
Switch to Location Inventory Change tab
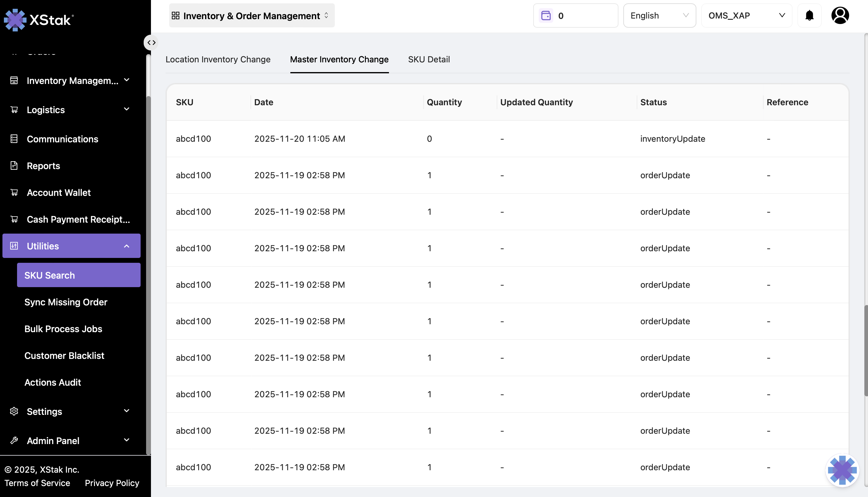coord(218,59)
